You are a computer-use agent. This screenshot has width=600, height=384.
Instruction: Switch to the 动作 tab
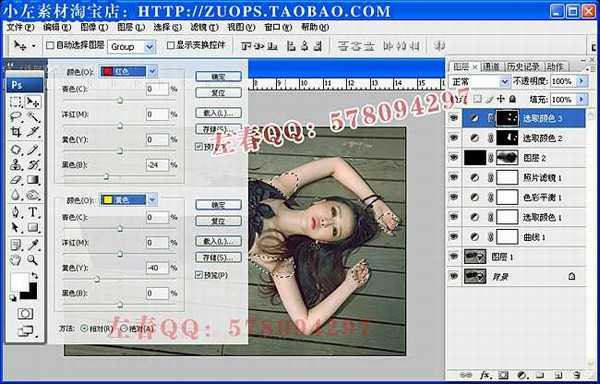pos(555,66)
